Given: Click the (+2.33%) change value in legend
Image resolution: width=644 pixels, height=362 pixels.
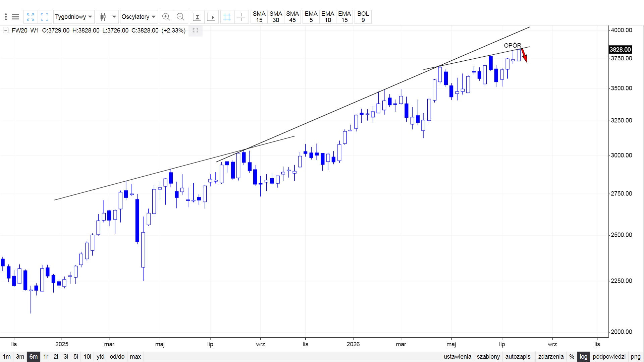Looking at the screenshot, I should [x=173, y=31].
